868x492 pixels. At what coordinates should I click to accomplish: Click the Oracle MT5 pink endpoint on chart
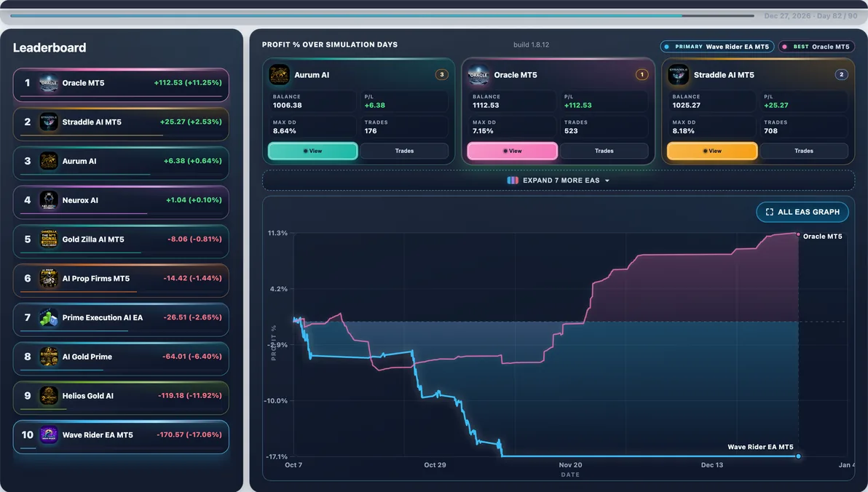point(798,234)
